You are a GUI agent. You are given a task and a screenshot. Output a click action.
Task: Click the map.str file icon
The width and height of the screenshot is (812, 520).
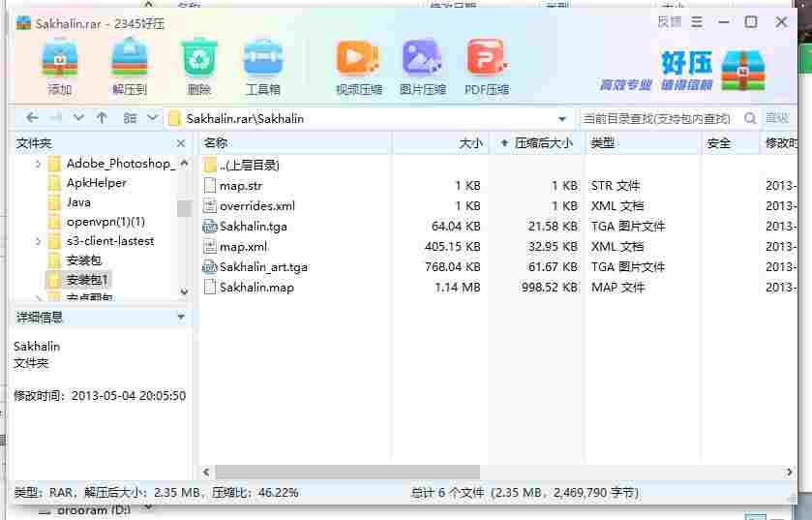tap(209, 185)
